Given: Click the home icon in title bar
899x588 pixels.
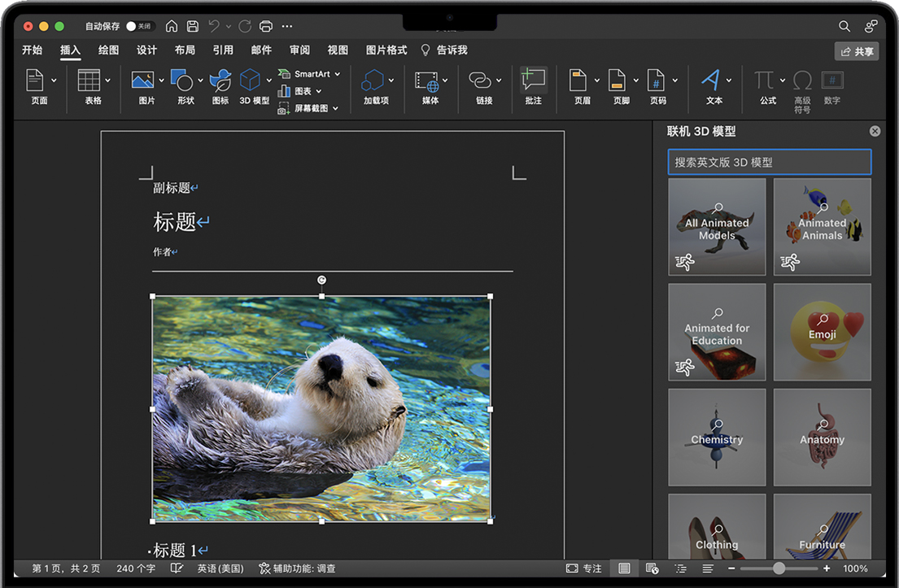Looking at the screenshot, I should point(172,26).
